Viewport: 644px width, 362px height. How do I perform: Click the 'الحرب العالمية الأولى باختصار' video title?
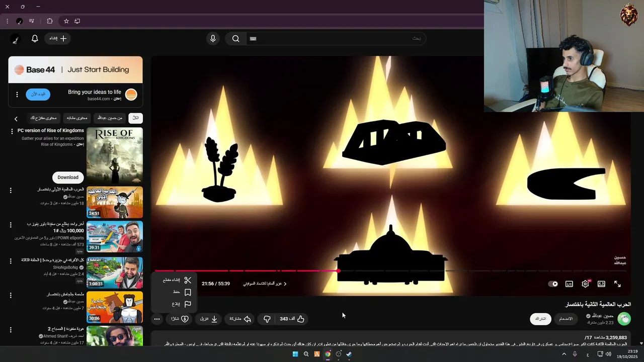pyautogui.click(x=60, y=190)
